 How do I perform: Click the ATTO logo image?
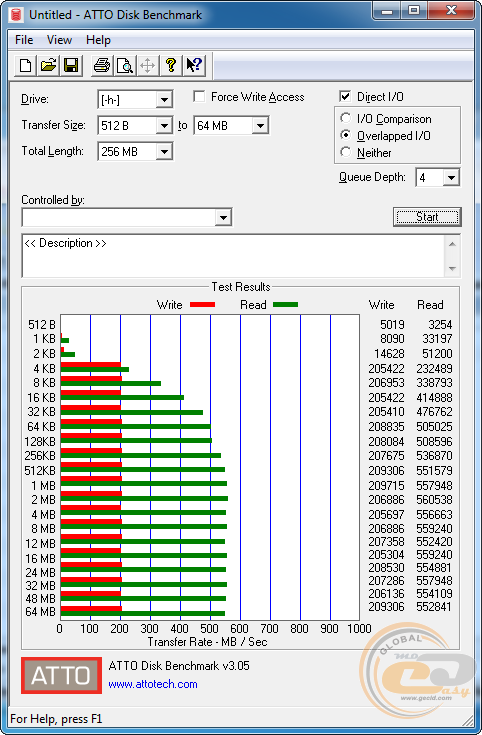(x=61, y=675)
